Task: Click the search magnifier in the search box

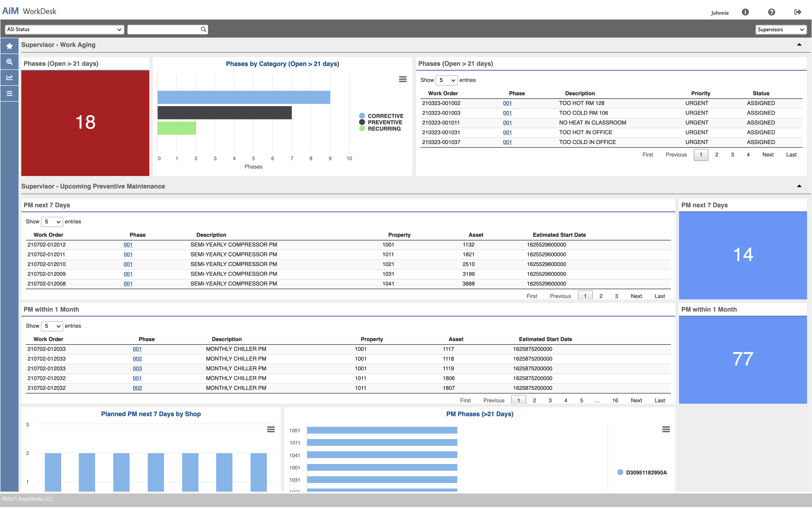Action: click(x=203, y=29)
